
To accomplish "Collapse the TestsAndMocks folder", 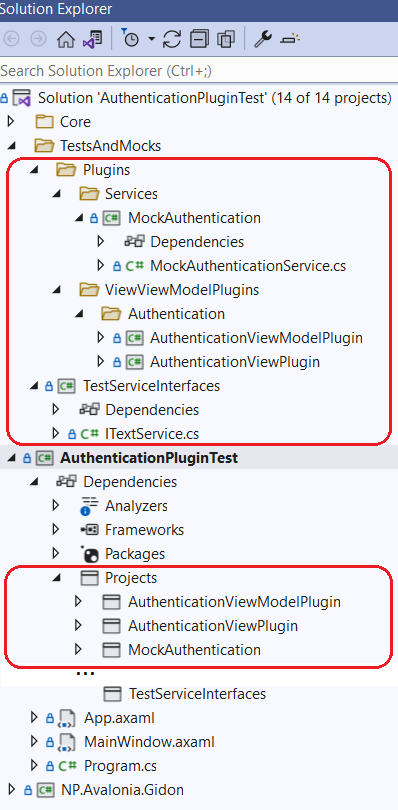I will 11,146.
